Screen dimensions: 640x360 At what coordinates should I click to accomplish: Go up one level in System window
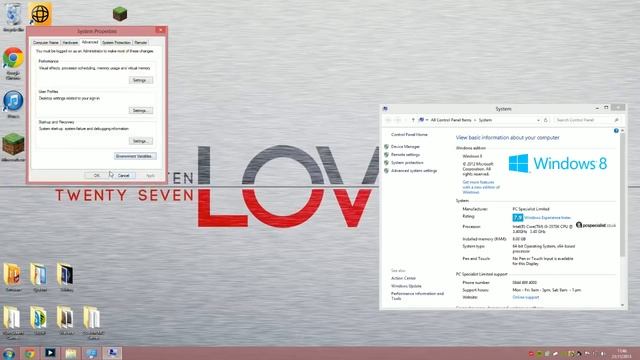(413, 120)
